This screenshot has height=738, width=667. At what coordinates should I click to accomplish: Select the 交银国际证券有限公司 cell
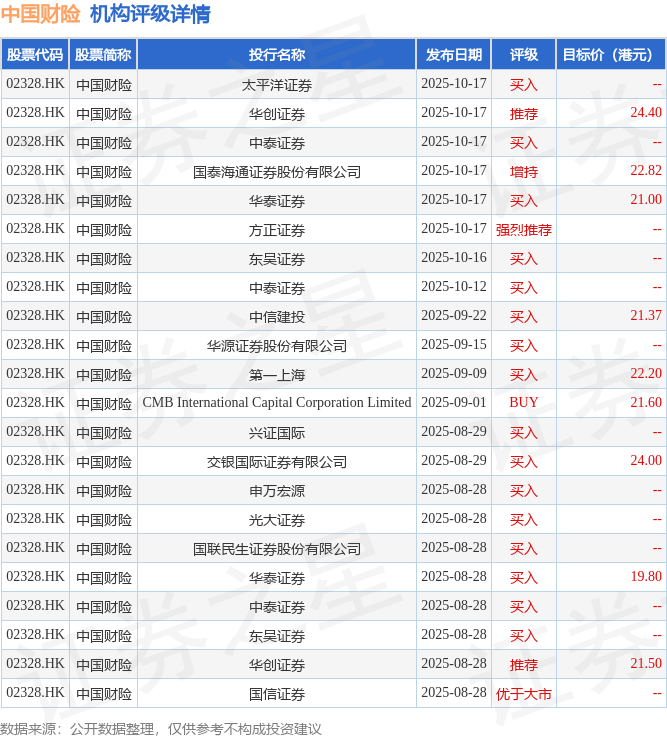pyautogui.click(x=277, y=462)
